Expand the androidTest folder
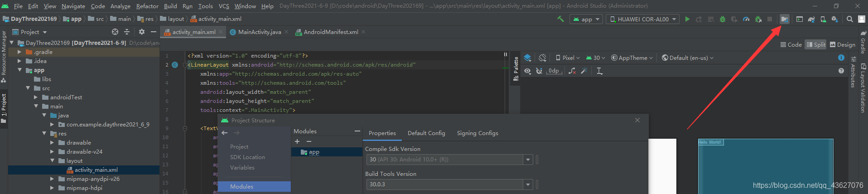 pyautogui.click(x=36, y=97)
